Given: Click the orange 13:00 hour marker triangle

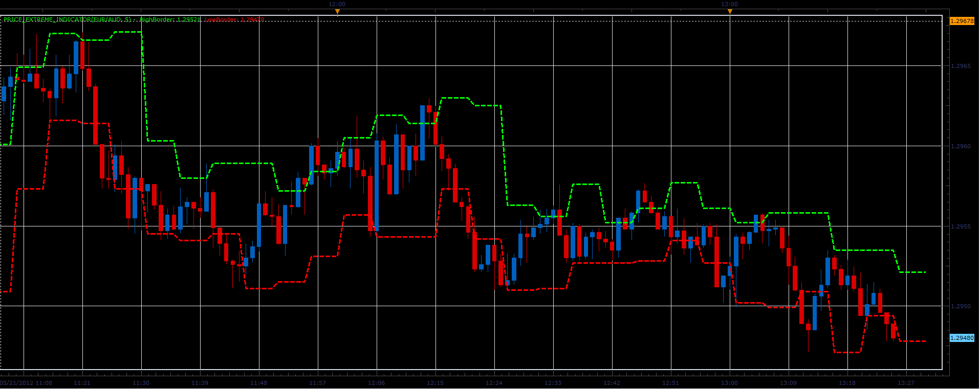Looking at the screenshot, I should (x=730, y=11).
